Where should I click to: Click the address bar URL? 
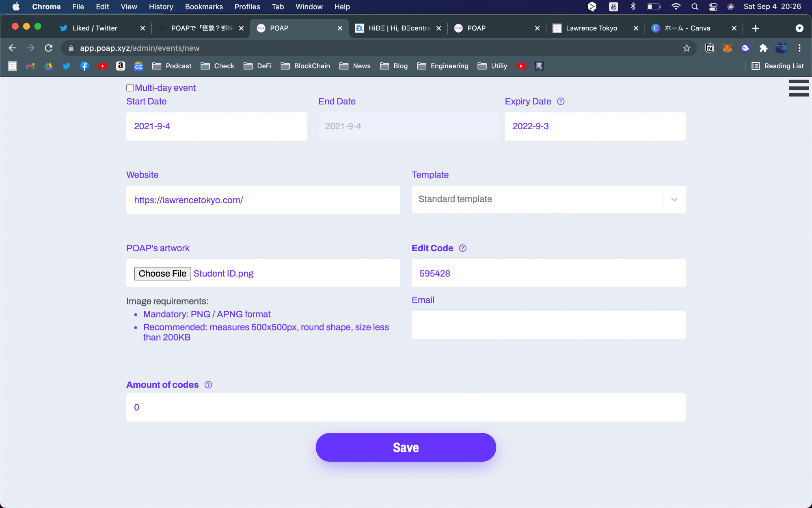(140, 48)
